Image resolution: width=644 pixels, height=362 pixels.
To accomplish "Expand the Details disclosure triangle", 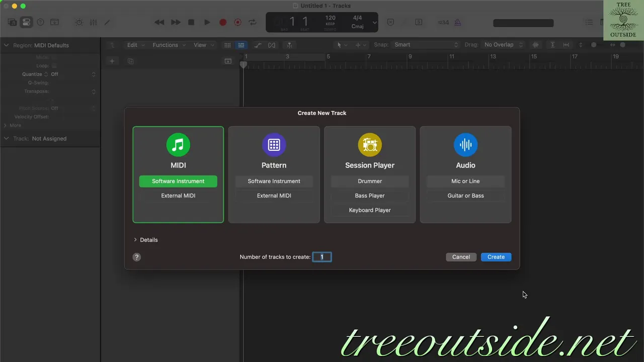I will coord(135,240).
